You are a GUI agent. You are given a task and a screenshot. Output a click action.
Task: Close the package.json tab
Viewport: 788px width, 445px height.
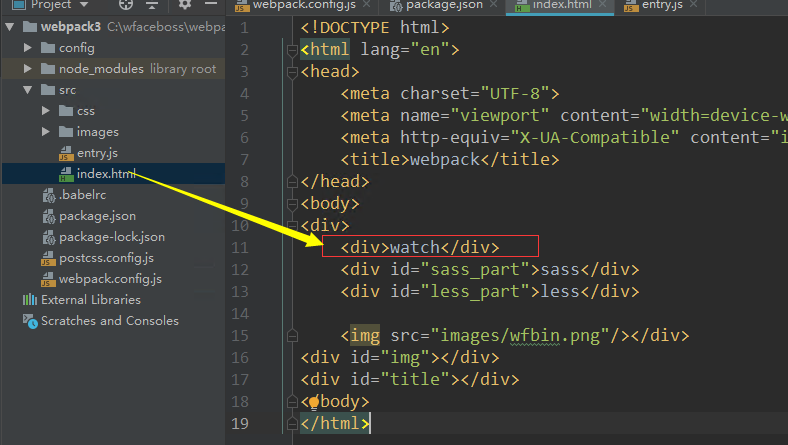tap(494, 5)
